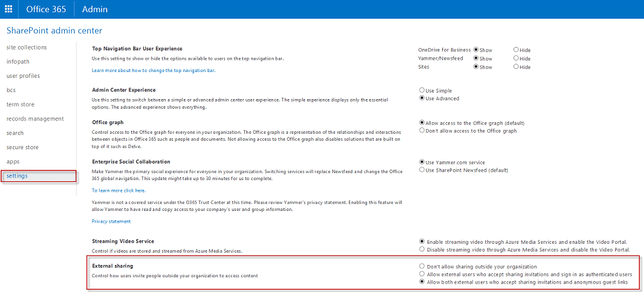Click the To learn more click here link
Screen dimensions: 644x292
point(119,190)
